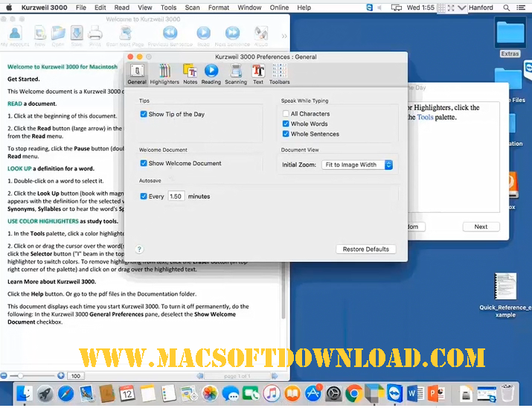
Task: Expand the toolbar overflow chevron
Action: 284,36
